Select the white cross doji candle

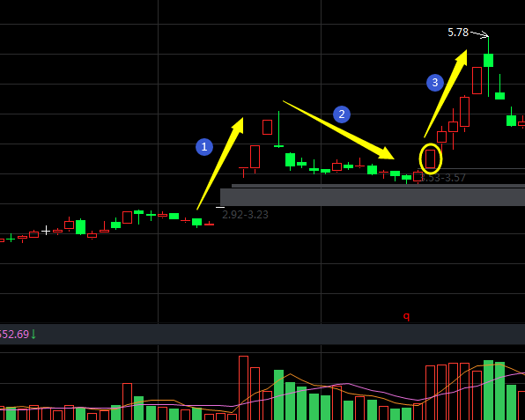(46, 230)
